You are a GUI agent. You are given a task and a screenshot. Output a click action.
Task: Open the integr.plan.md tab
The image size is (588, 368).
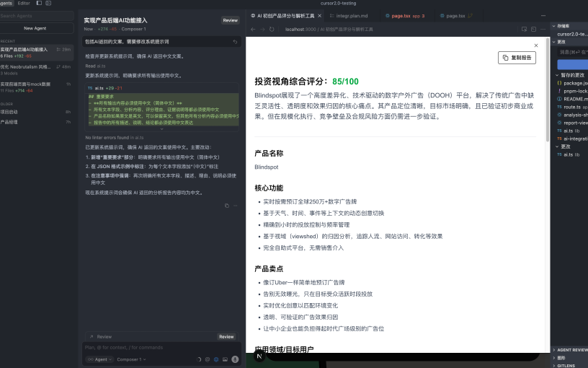pos(352,15)
